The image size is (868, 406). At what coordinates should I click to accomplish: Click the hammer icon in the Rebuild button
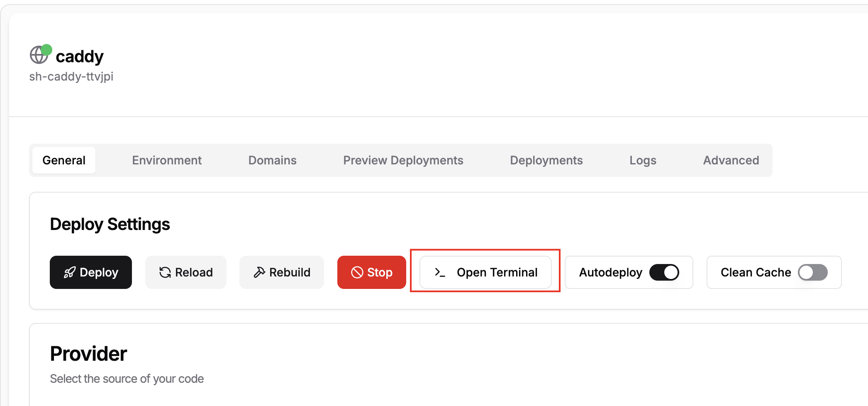pos(259,272)
